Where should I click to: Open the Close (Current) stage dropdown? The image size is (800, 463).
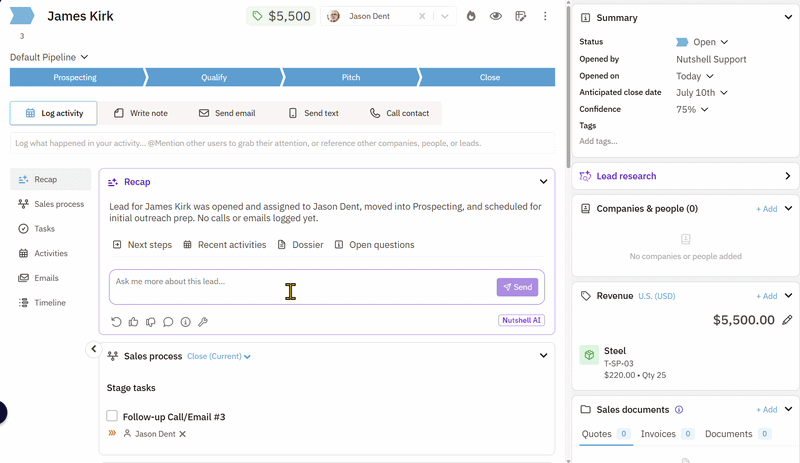click(219, 356)
